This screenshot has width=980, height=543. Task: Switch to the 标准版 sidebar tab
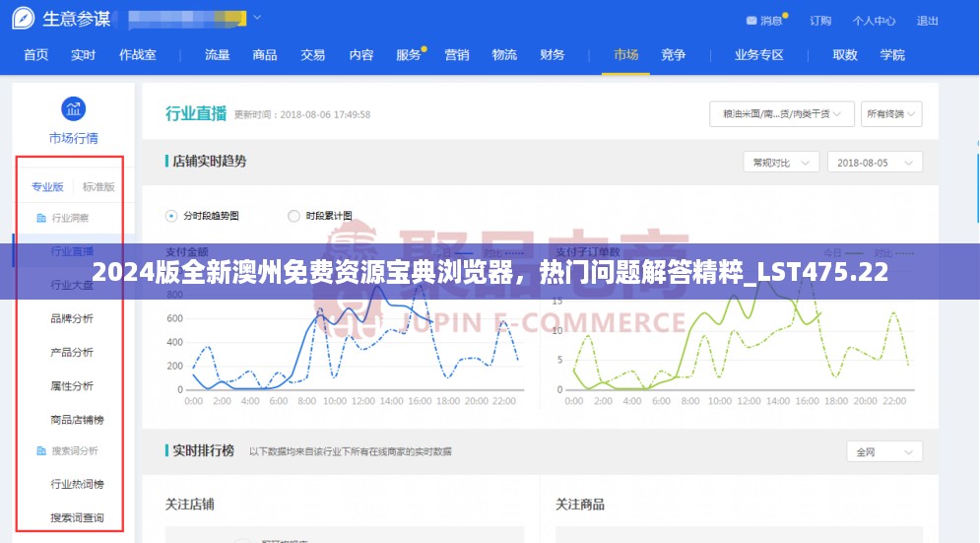tap(98, 186)
